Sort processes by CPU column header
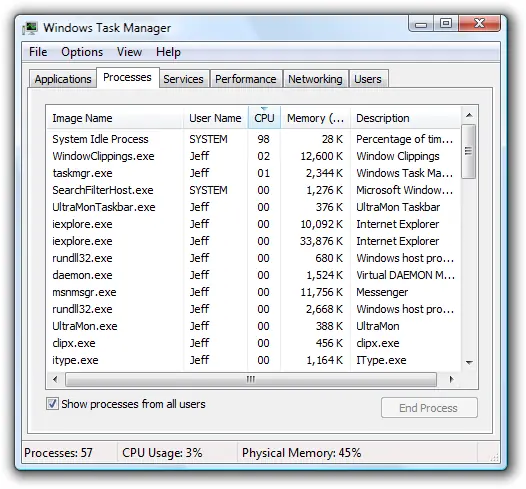Viewport: 526px width, 489px height. [x=264, y=118]
